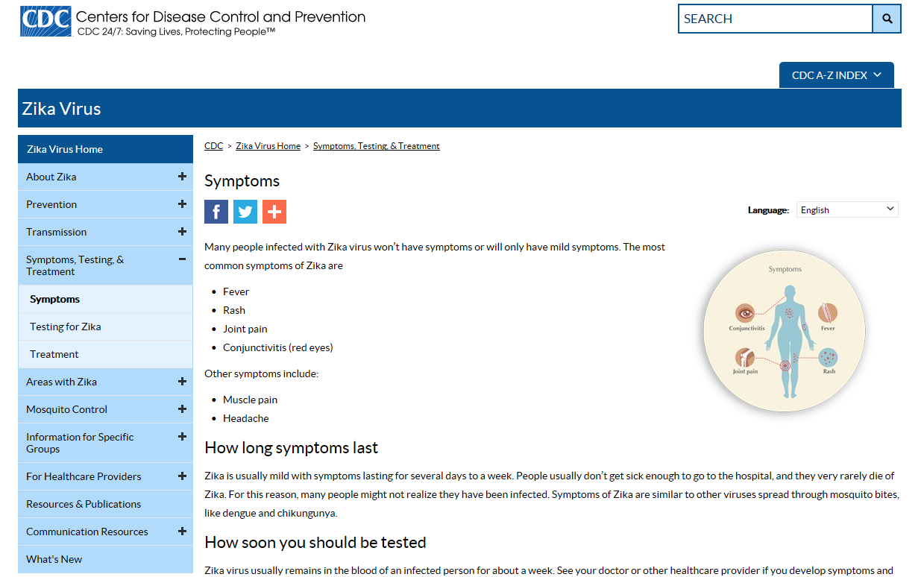Open What's New sidebar link

coord(54,559)
